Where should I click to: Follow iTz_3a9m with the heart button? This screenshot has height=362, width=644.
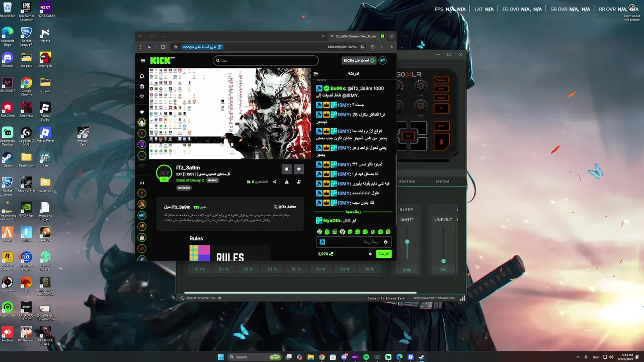point(299,169)
